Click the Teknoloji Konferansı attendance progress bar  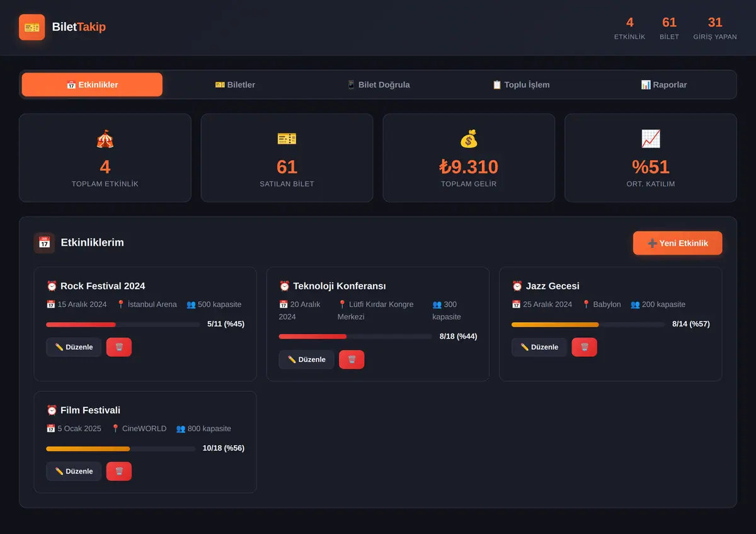(x=355, y=337)
